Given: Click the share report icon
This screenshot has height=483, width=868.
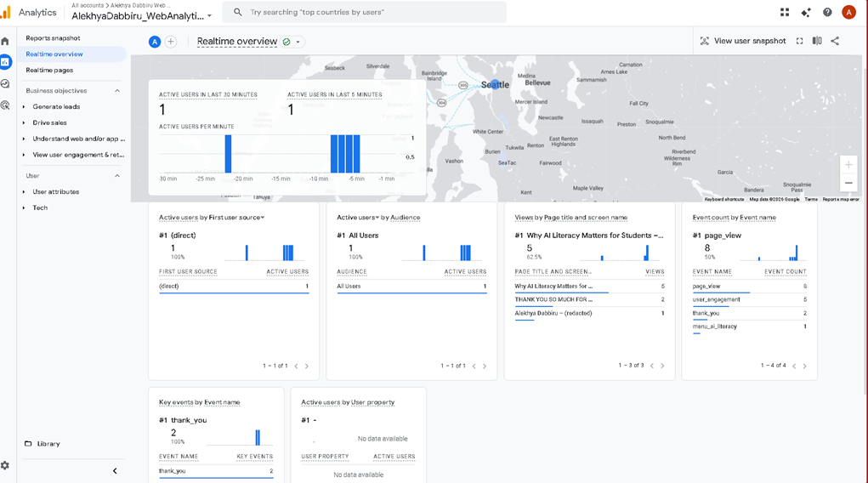Looking at the screenshot, I should click(x=835, y=41).
